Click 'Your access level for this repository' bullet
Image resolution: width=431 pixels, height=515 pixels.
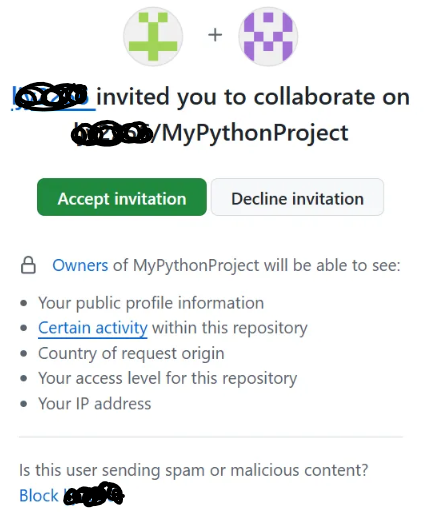167,379
